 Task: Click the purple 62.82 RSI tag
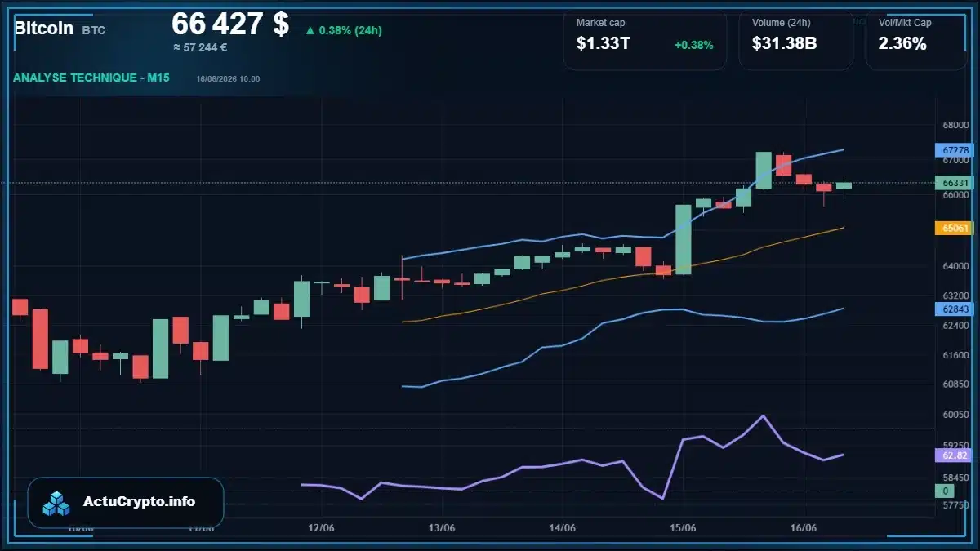[955, 455]
